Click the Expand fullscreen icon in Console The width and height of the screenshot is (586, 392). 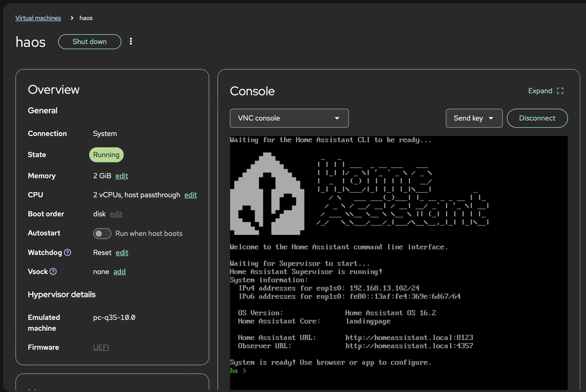click(560, 91)
